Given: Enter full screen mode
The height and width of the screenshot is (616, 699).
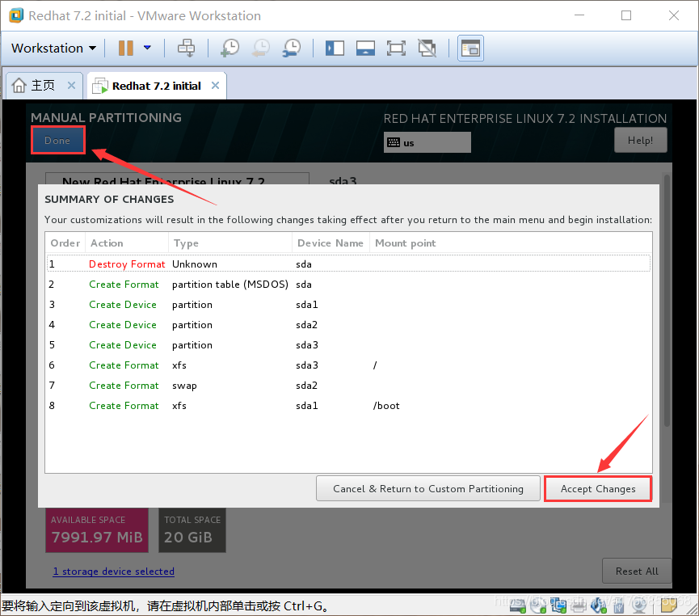Looking at the screenshot, I should point(396,48).
